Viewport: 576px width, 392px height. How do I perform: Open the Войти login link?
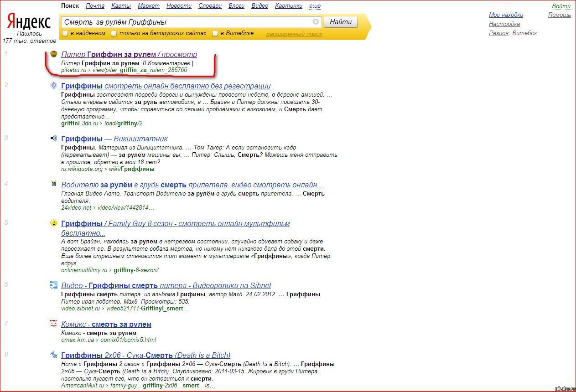[x=561, y=6]
